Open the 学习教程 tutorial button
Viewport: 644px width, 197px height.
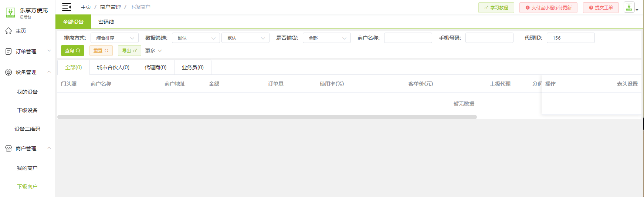pyautogui.click(x=496, y=7)
